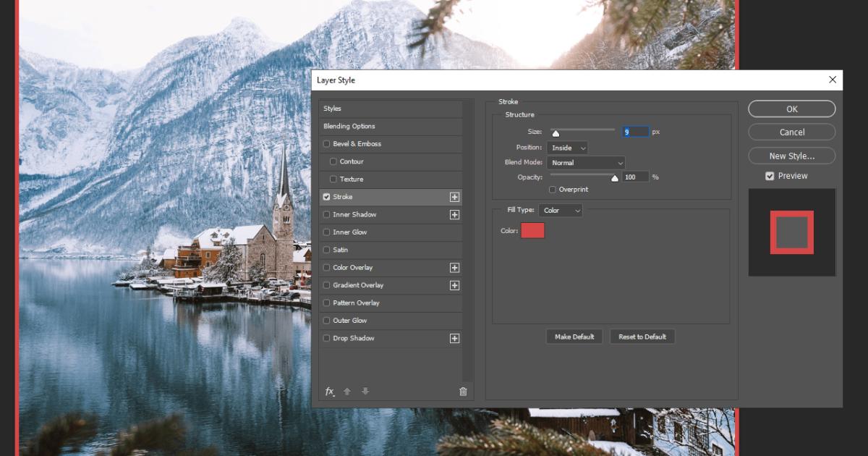This screenshot has height=456, width=868.
Task: Click Reset to Default
Action: tap(642, 337)
